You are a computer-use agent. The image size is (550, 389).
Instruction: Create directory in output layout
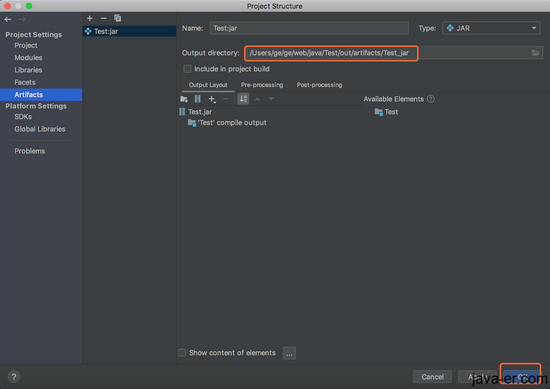184,99
